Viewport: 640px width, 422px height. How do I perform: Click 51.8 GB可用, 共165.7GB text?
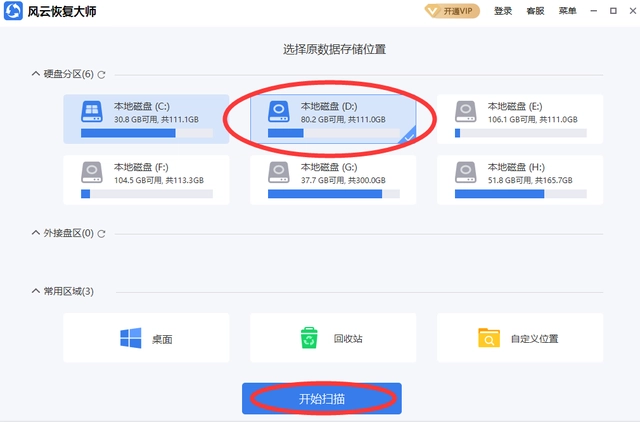click(530, 180)
